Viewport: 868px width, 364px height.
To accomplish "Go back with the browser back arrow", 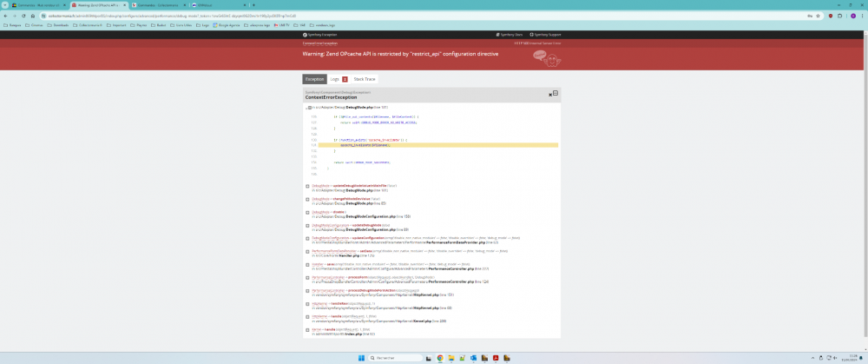I will (5, 16).
